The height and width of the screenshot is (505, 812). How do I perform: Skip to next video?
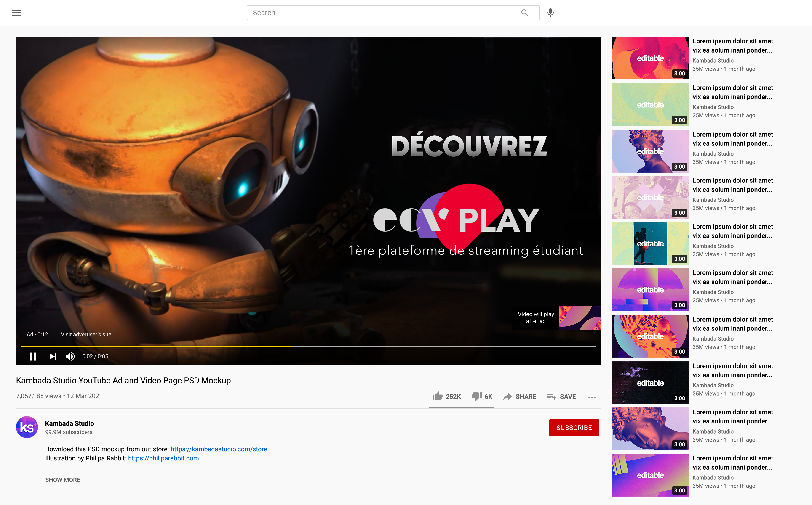point(53,356)
